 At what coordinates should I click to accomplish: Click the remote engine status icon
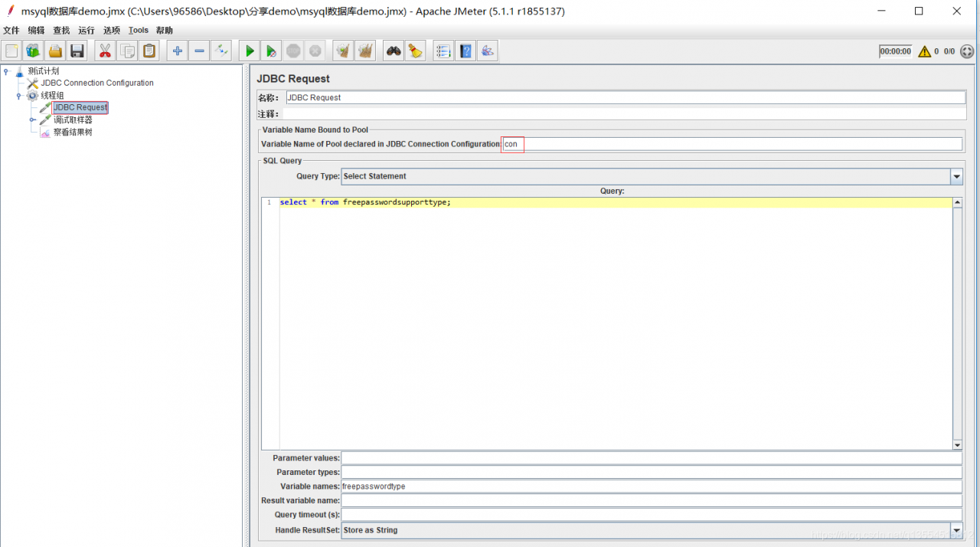tap(967, 51)
